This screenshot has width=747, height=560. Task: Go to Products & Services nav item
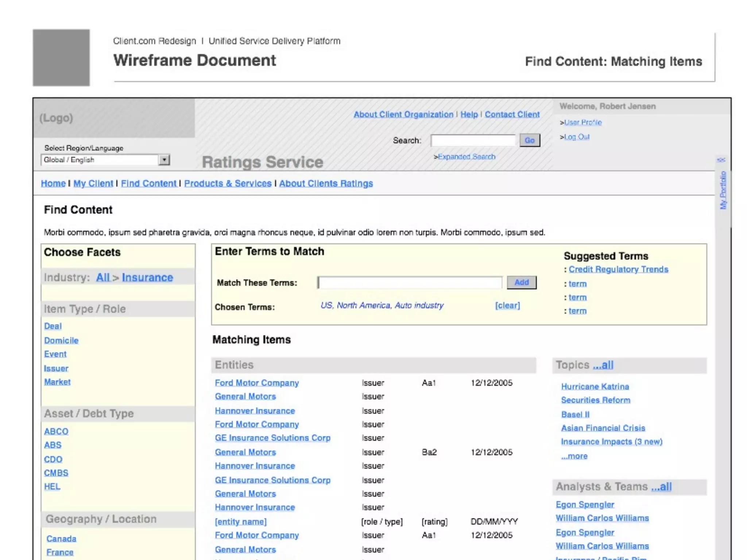[x=228, y=183]
